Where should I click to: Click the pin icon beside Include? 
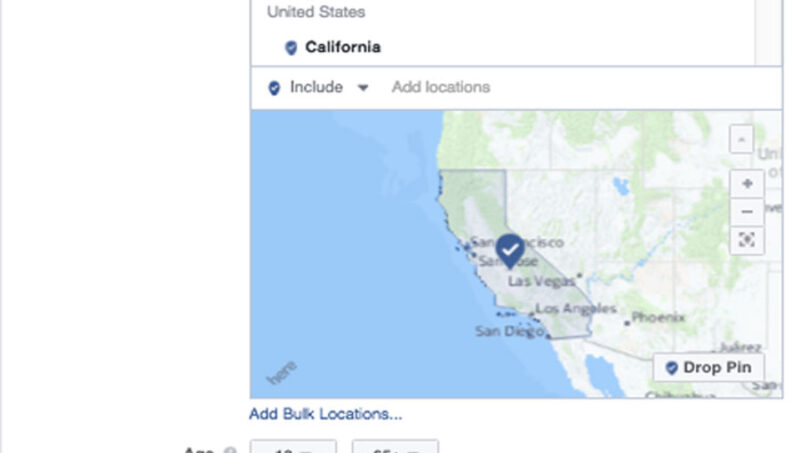tap(274, 88)
